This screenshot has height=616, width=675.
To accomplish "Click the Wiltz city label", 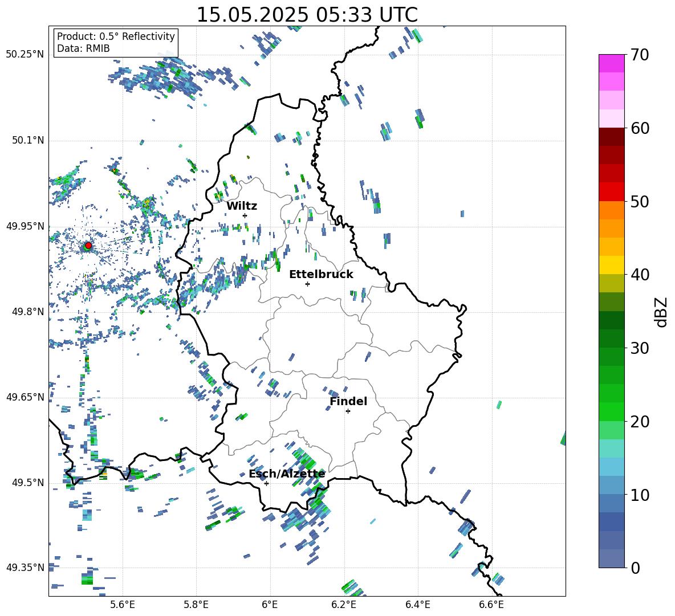I will click(x=242, y=206).
